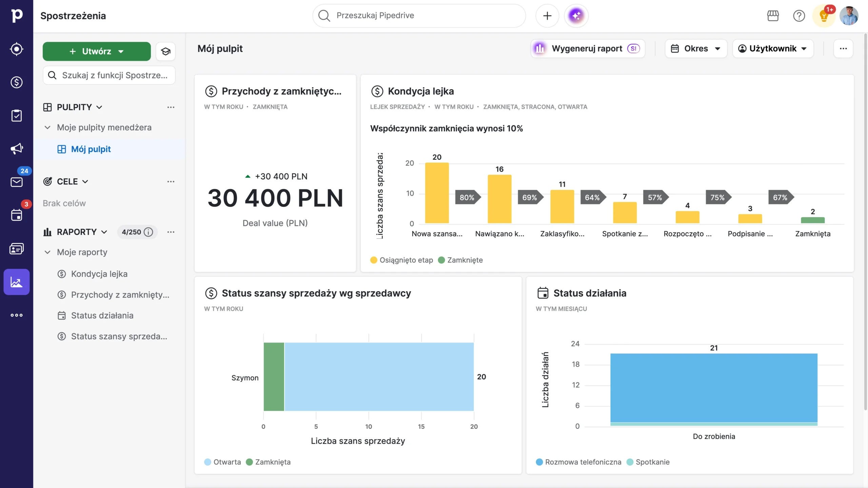Toggle Zamknięta legend in seller chart
This screenshot has width=868, height=488.
pyautogui.click(x=268, y=462)
